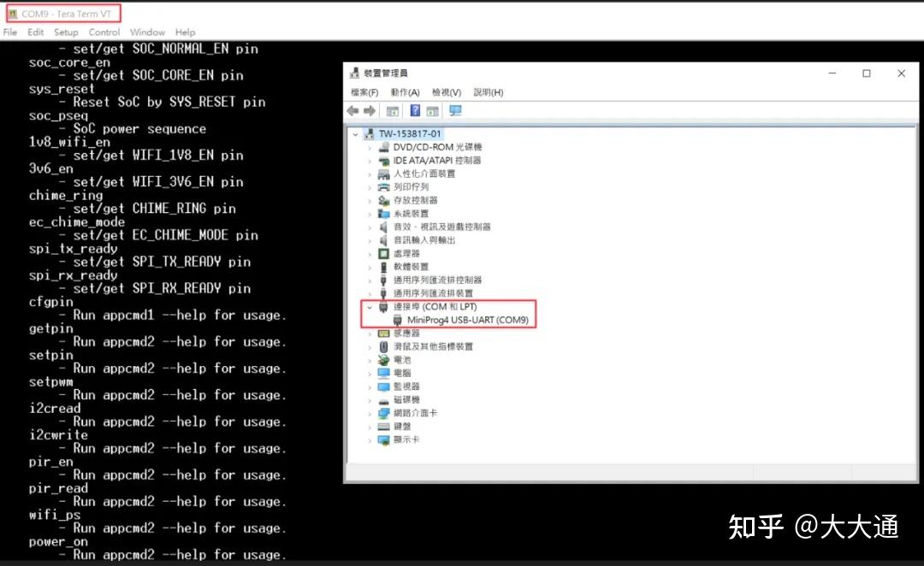Expand the 網路介面卡 tree node
Viewport: 924px width, 566px height.
click(x=369, y=413)
